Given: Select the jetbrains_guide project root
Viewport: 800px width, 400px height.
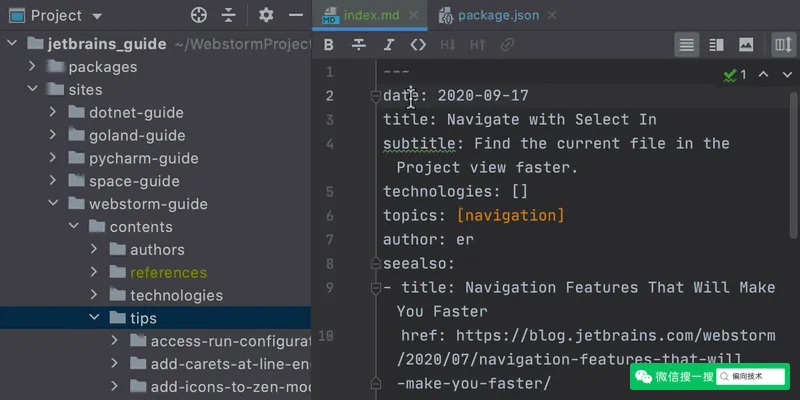Looking at the screenshot, I should 155,44.
